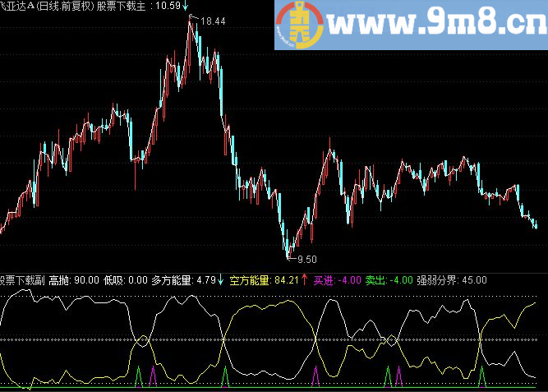Click the 高抛: 90.00 indicator label

coord(74,280)
